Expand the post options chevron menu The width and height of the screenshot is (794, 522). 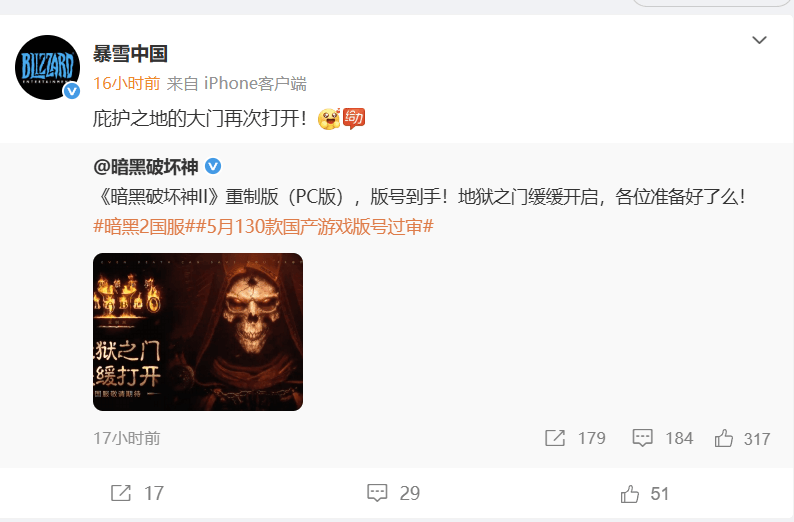point(759,40)
